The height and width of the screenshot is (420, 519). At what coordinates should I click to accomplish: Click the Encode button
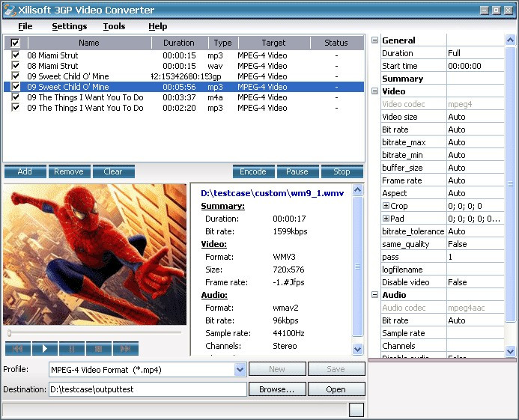point(254,171)
